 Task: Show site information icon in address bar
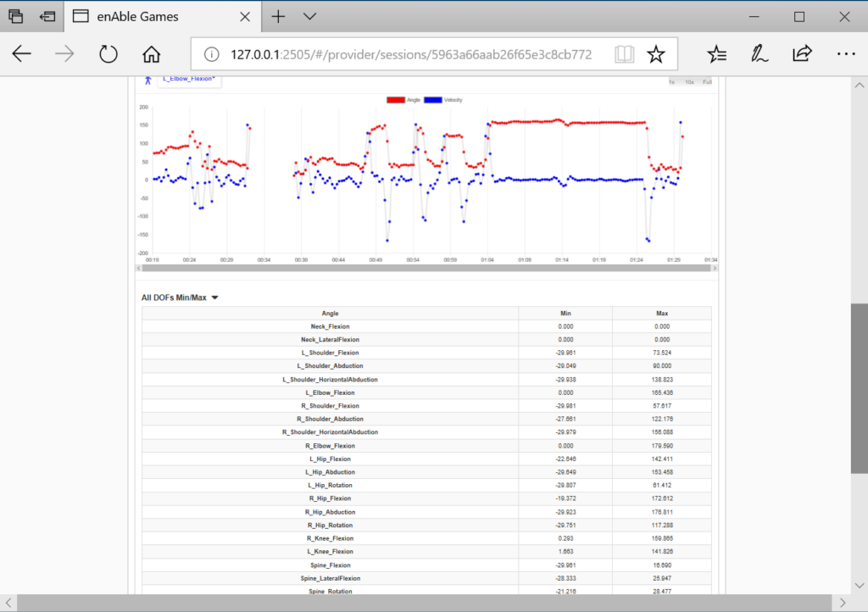211,54
